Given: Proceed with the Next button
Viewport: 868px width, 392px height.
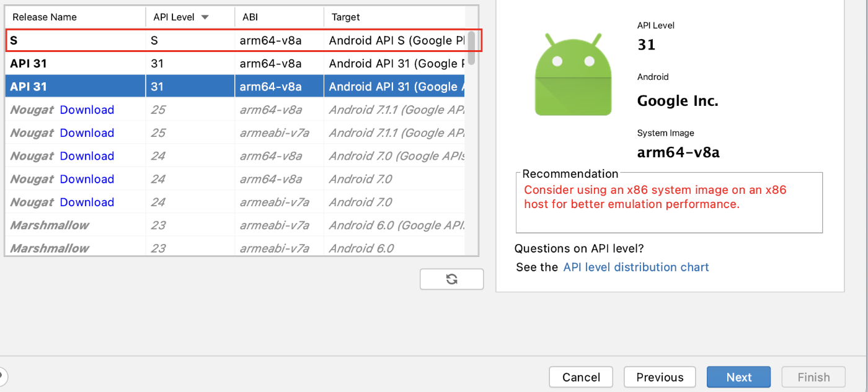Looking at the screenshot, I should (x=739, y=377).
